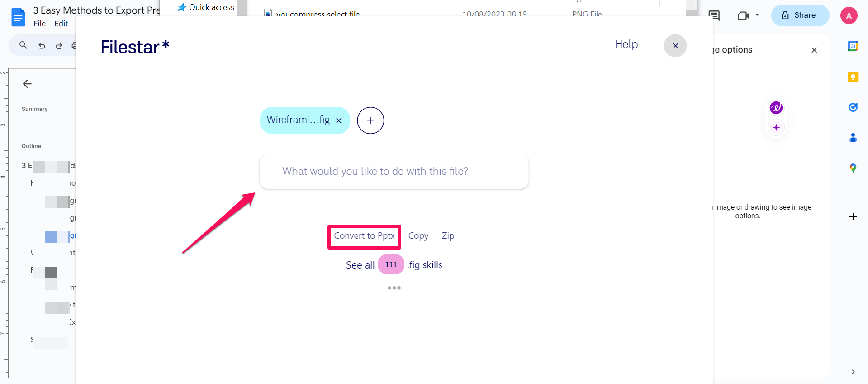The width and height of the screenshot is (868, 384).
Task: Select the Outline heading in sidebar
Action: click(31, 146)
